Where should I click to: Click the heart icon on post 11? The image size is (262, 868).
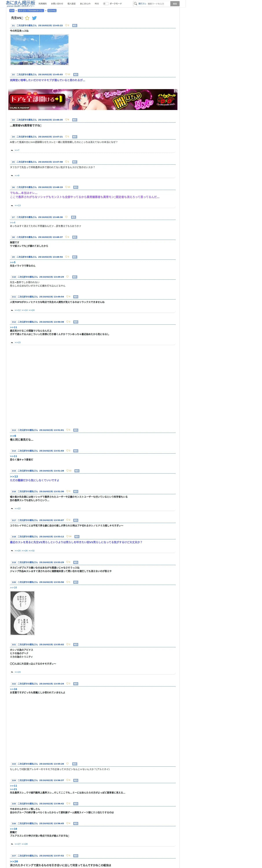tap(67, 297)
